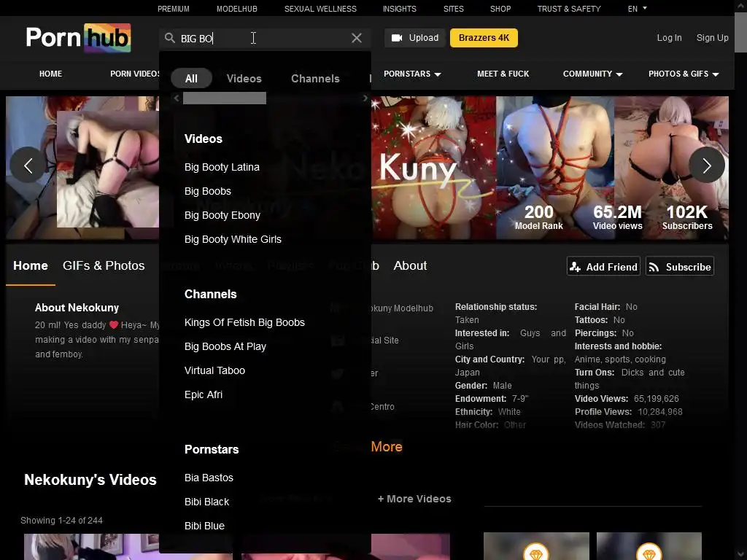Click the Sign Up link
The image size is (747, 560).
tap(712, 38)
